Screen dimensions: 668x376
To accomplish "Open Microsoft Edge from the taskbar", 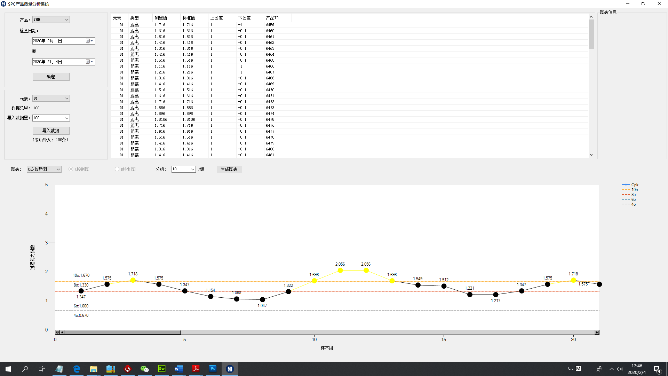I will [76, 369].
